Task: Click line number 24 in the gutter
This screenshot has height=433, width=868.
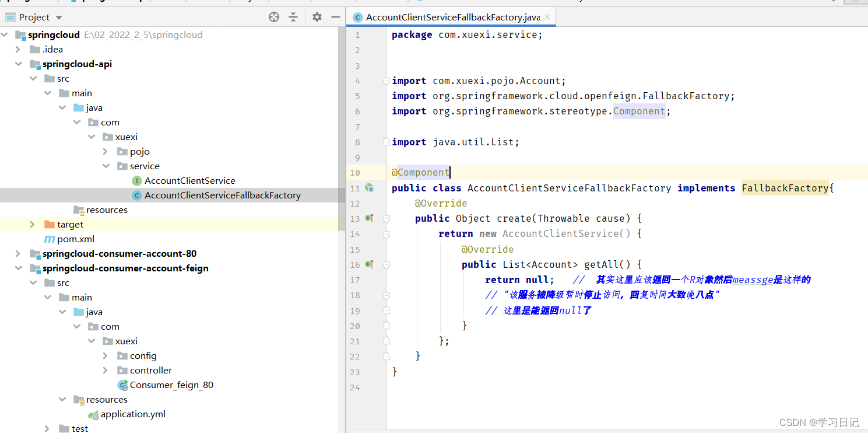Action: [x=355, y=387]
